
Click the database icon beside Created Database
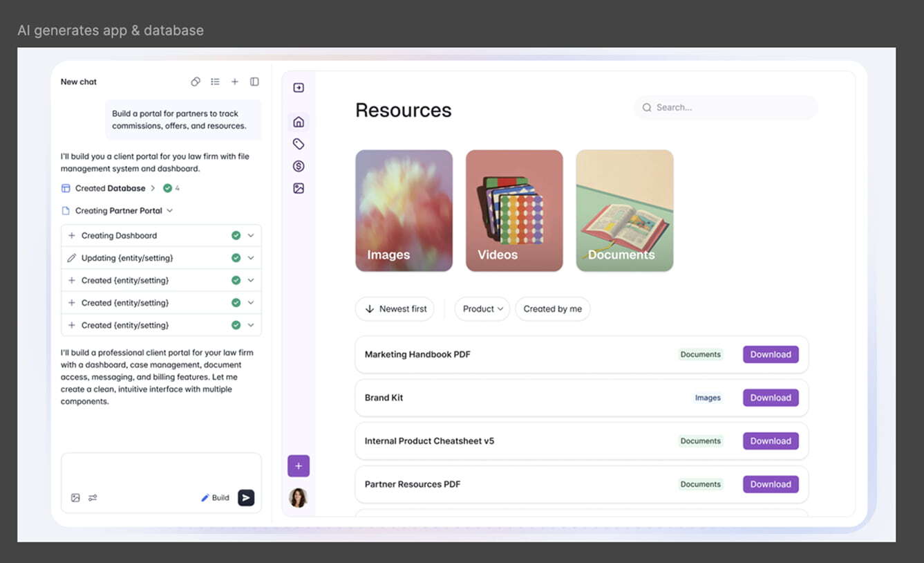[x=66, y=188]
